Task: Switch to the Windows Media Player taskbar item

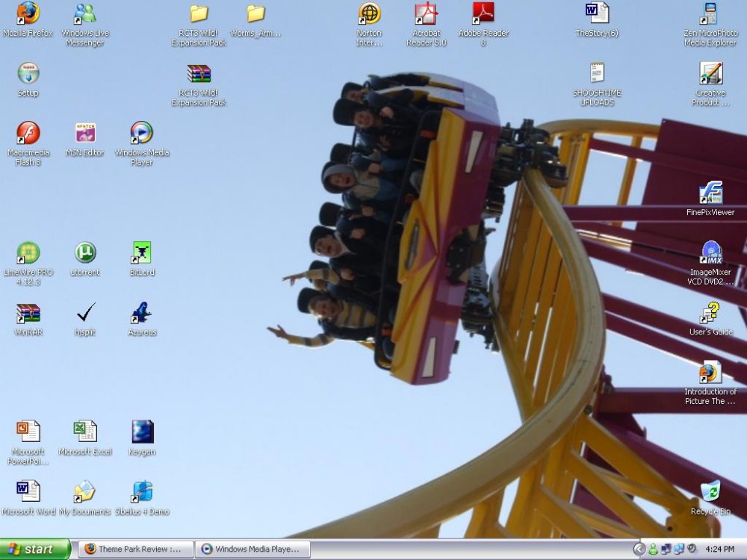Action: [x=254, y=549]
